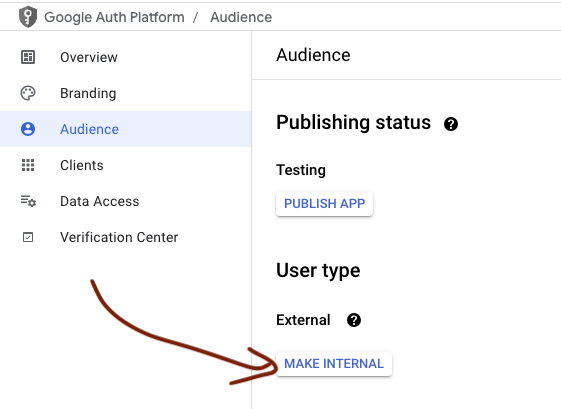Click the Publishing status heading
The height and width of the screenshot is (409, 561).
(x=353, y=122)
